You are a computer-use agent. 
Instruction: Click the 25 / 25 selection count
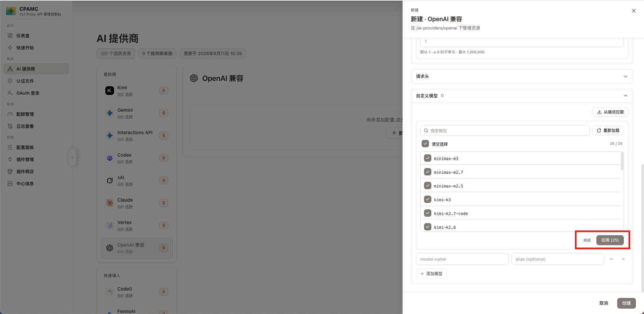point(616,144)
